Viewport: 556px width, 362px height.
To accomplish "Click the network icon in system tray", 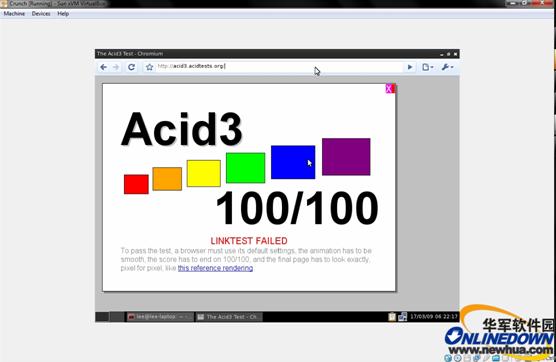I will [x=402, y=317].
